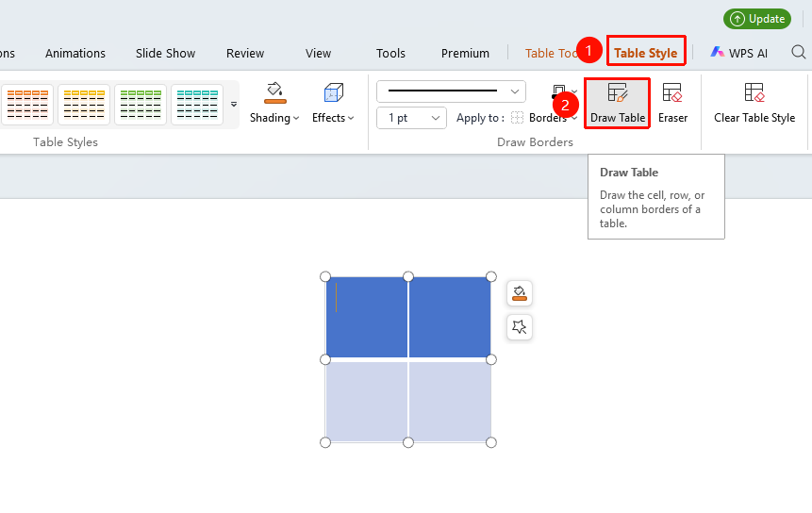Click the borders grid icon next to Apply to
812x513 pixels.
tap(517, 118)
